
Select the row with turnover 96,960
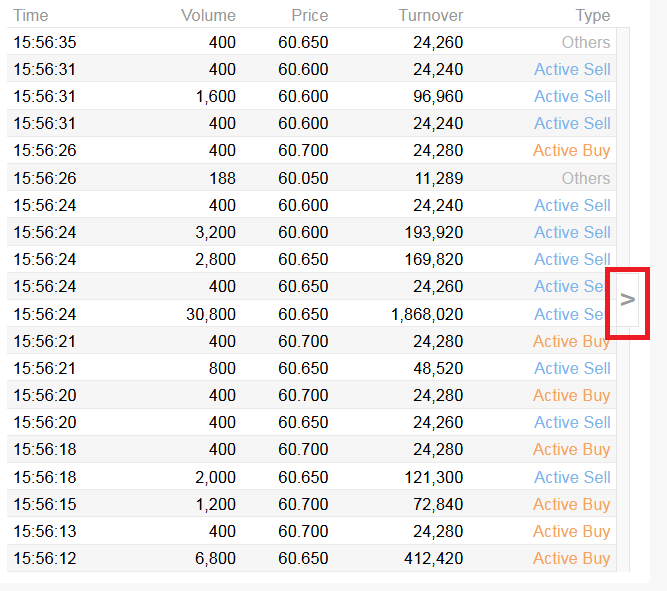pyautogui.click(x=311, y=96)
